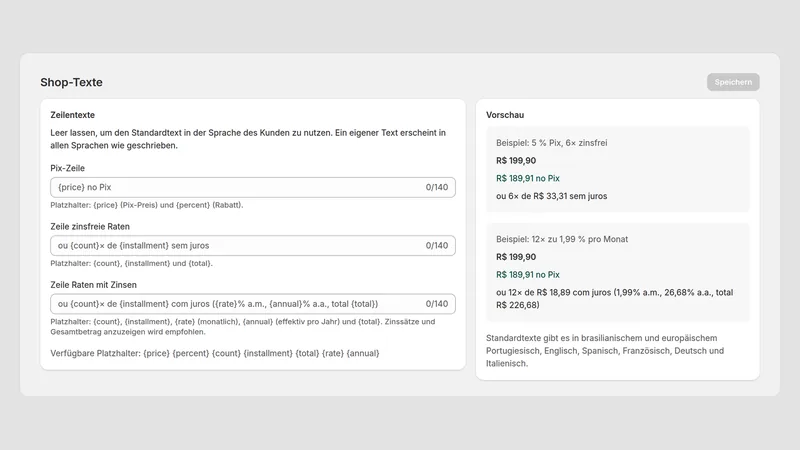Click the Zeile zinsfreie Raten input

point(253,245)
